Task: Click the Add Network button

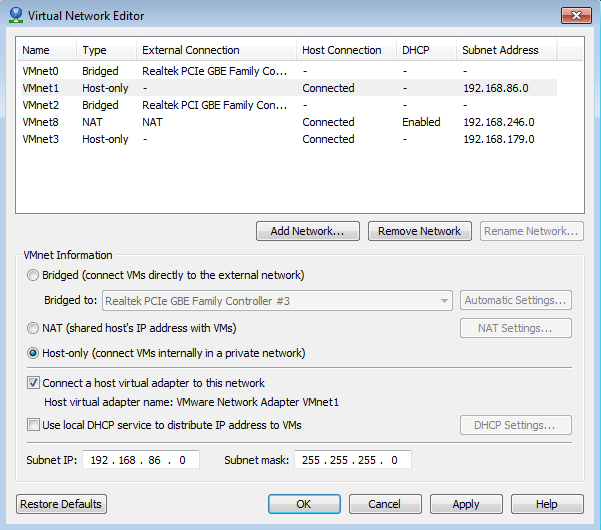Action: pos(308,231)
